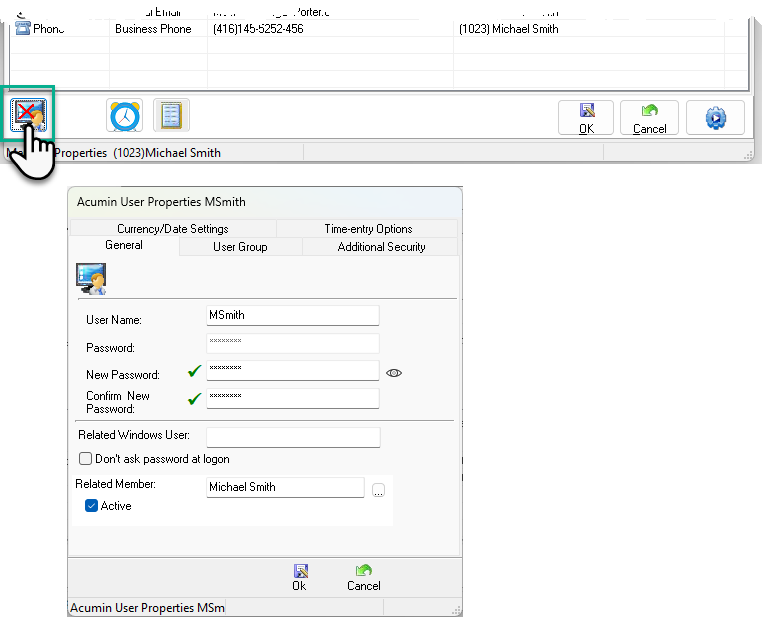Open the notes list icon
The height and width of the screenshot is (617, 762).
tap(171, 115)
